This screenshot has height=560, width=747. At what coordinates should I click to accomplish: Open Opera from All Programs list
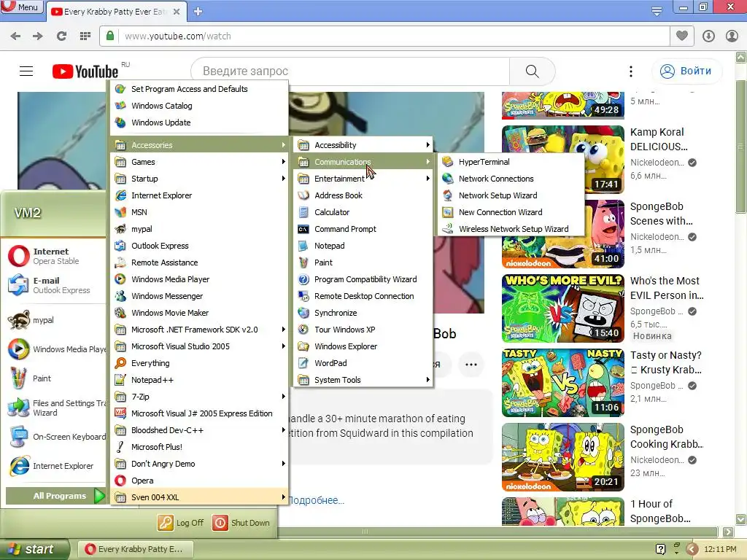pyautogui.click(x=199, y=481)
